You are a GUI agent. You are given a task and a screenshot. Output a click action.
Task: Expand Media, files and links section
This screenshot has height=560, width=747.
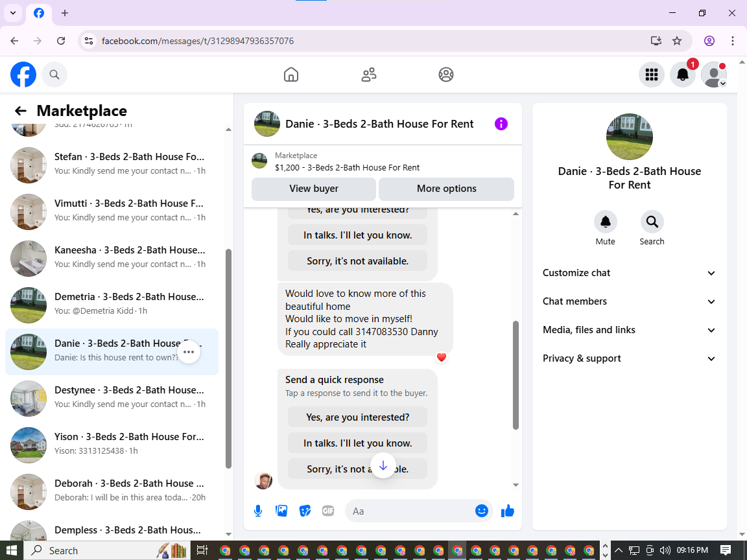tap(629, 330)
